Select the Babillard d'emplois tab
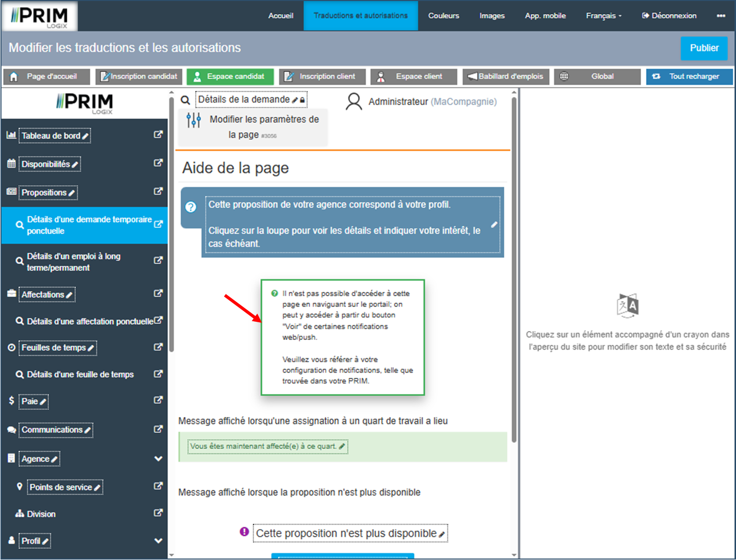Image resolution: width=736 pixels, height=560 pixels. coord(506,77)
